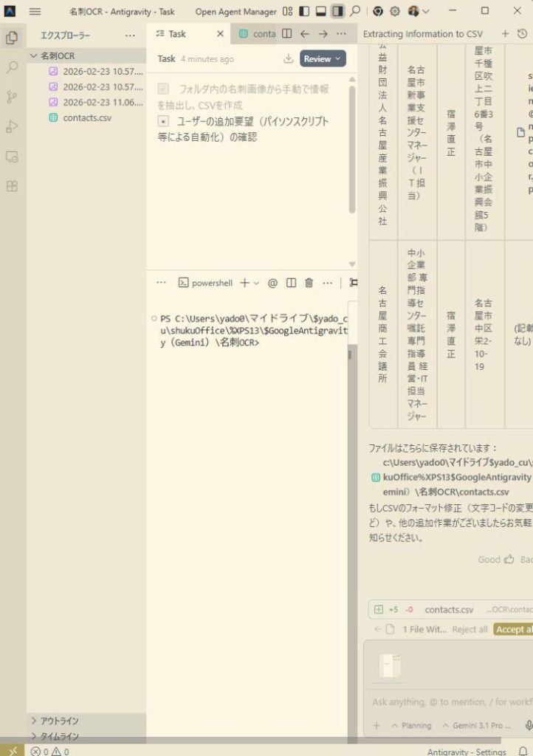The height and width of the screenshot is (756, 533).
Task: Toggle the first completed task checkbox
Action: coord(163,89)
